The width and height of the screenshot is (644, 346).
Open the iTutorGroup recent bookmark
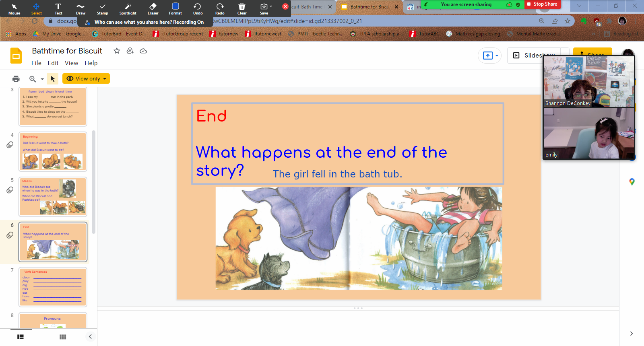click(x=178, y=34)
